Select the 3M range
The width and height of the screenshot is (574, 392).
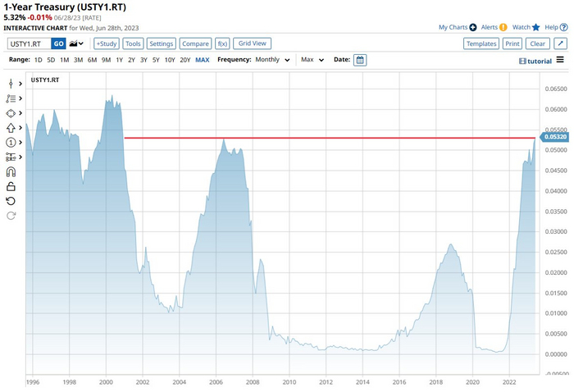79,60
